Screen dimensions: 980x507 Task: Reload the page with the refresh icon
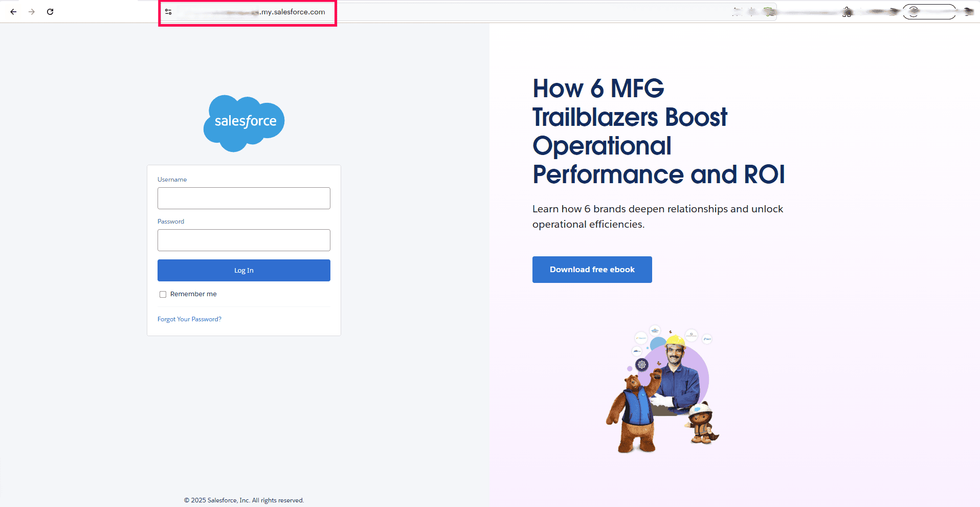click(50, 11)
